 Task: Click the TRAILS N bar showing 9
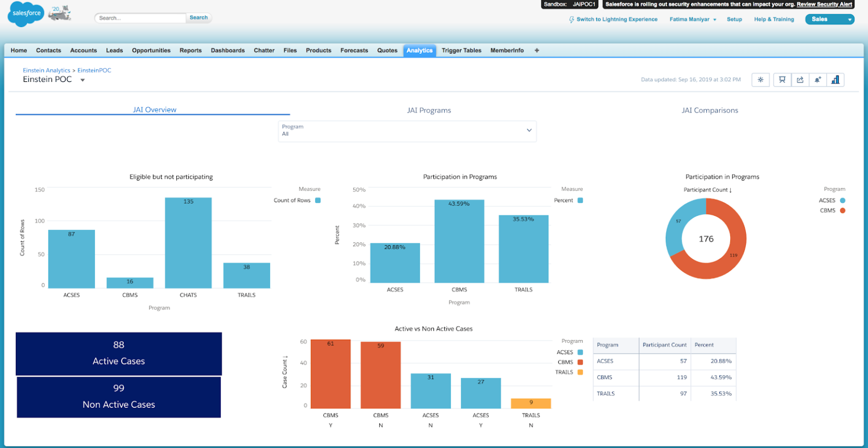point(531,403)
